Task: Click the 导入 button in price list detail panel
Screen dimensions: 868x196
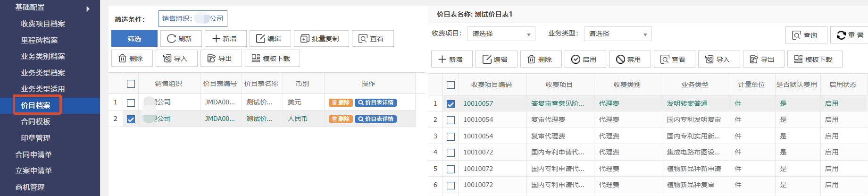Action: click(x=719, y=60)
